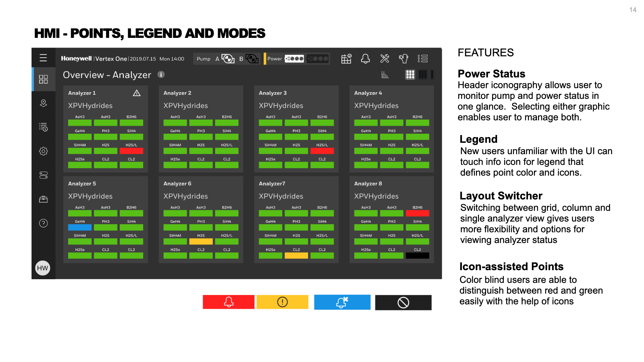Open the HW user profile avatar
The width and height of the screenshot is (644, 362).
tap(43, 268)
